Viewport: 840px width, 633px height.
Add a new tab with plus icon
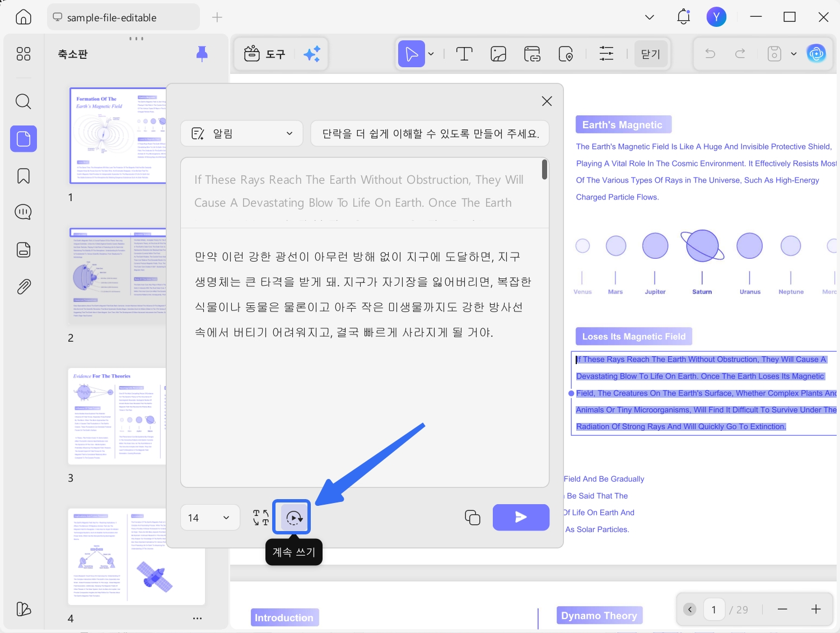tap(217, 17)
